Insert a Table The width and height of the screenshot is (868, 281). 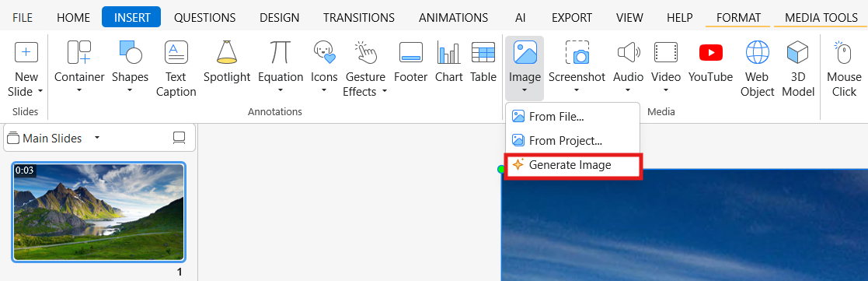(x=483, y=62)
